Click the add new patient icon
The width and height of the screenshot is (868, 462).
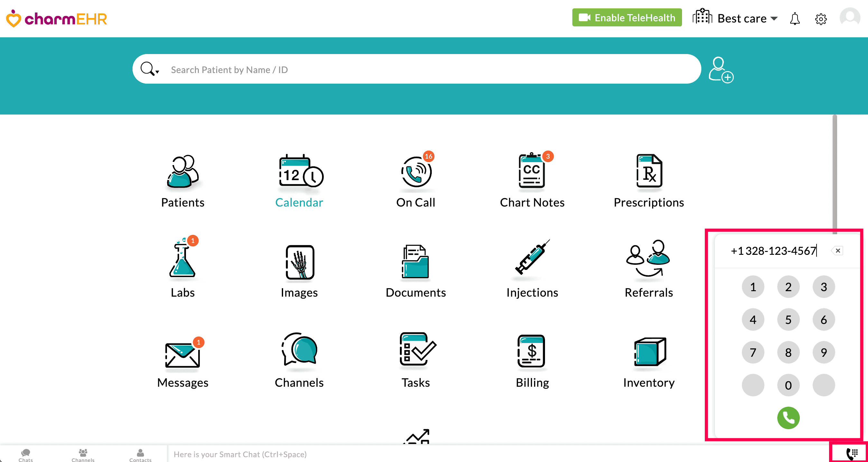(720, 70)
